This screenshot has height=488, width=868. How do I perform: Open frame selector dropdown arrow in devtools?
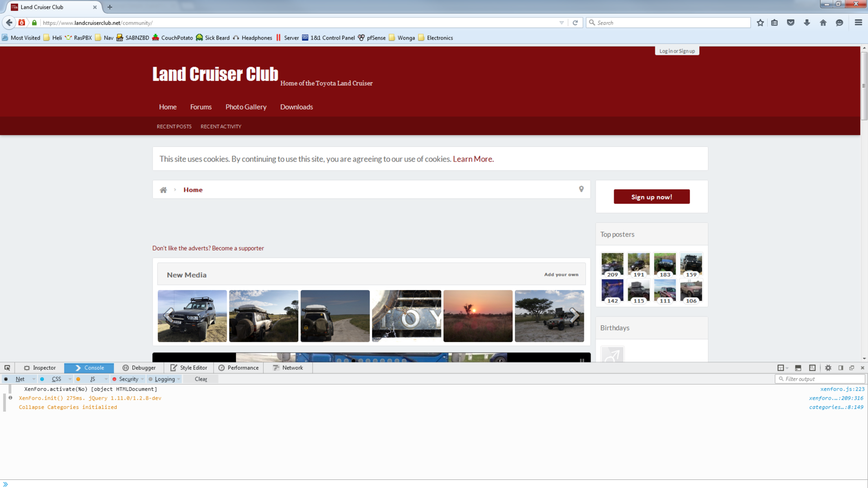pyautogui.click(x=787, y=368)
